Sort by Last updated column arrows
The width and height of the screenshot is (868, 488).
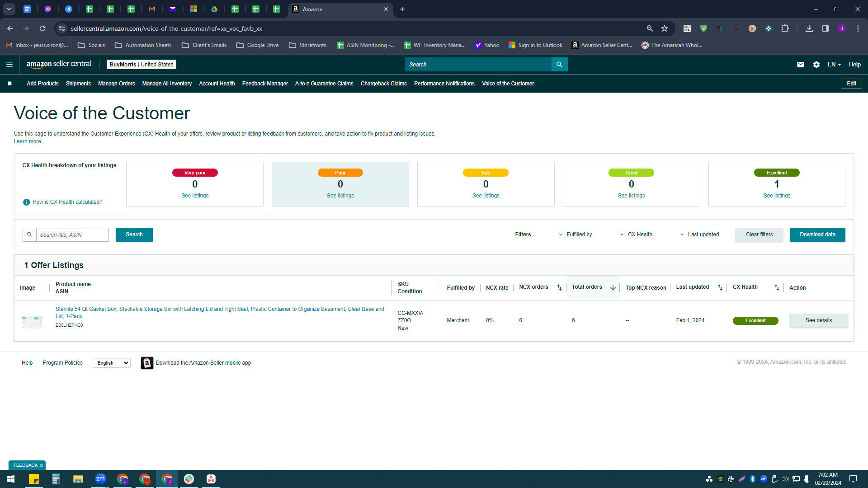(x=720, y=287)
